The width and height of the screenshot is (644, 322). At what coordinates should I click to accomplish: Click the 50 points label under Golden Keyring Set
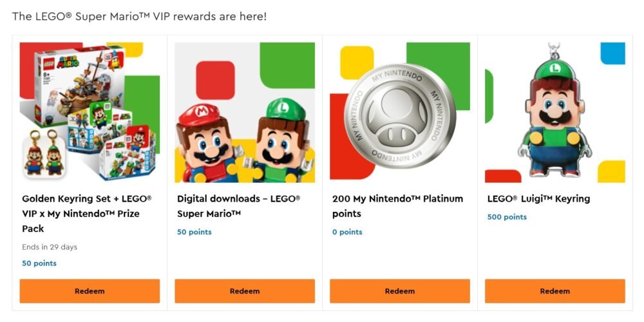[39, 263]
